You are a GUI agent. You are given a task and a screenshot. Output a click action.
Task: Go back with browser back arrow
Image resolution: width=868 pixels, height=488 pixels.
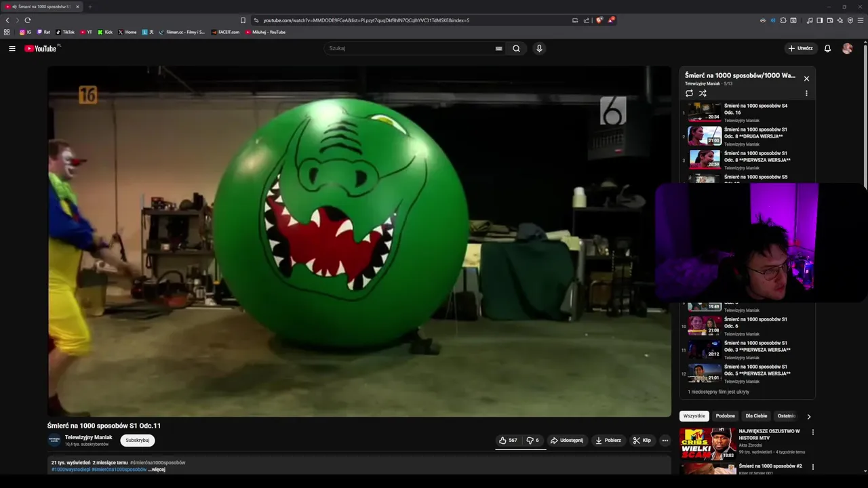tap(7, 20)
